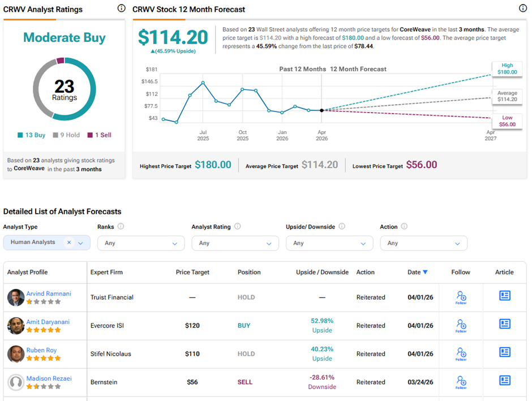Viewport: 532px width, 401px height.
Task: Open article icon for Madison Rezaei
Action: coord(505,381)
